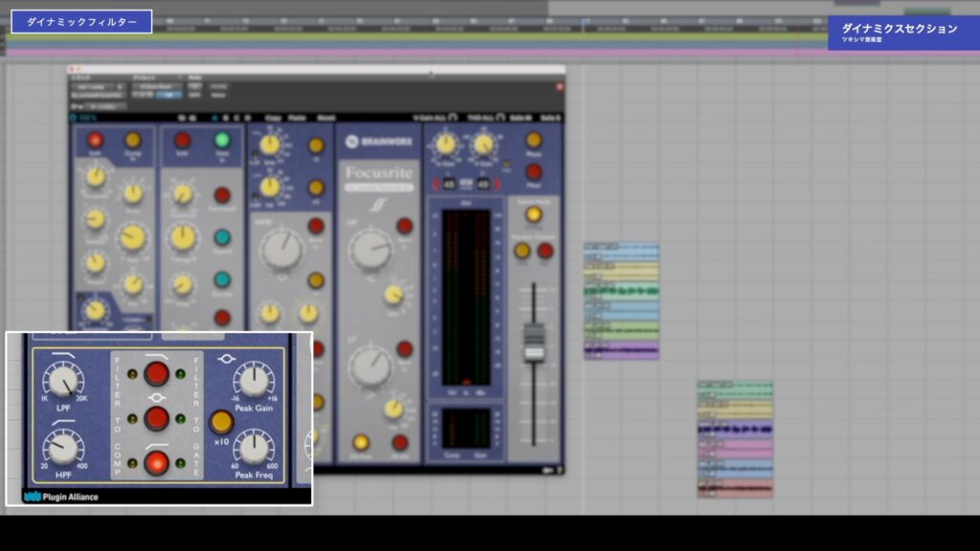Toggle the plugin power icon

point(73,118)
